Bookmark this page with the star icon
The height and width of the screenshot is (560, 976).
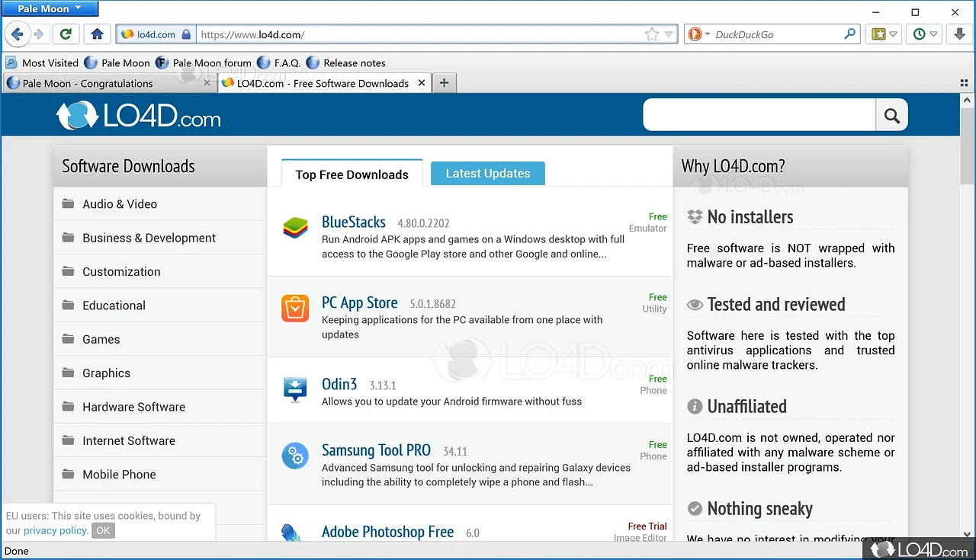[652, 34]
